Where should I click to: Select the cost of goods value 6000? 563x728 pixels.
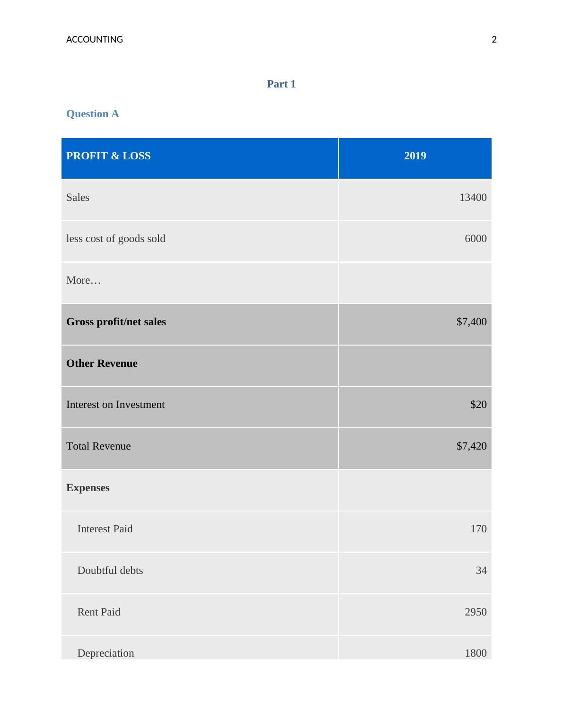coord(475,239)
